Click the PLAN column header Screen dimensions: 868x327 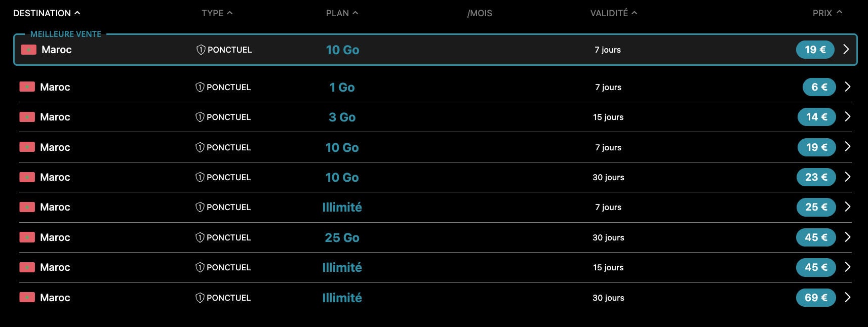pos(337,13)
